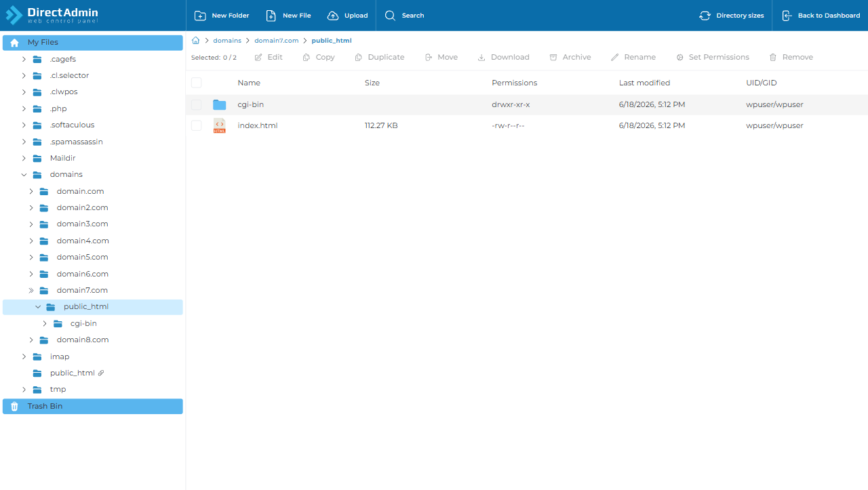Click the Set Permissions gear icon
868x490 pixels.
point(680,58)
